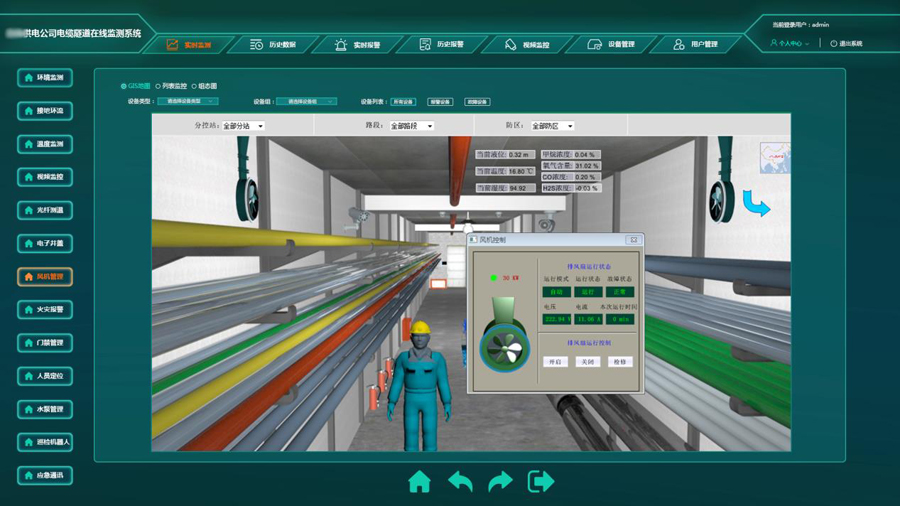This screenshot has width=900, height=506.
Task: Select the 组态图 radio option
Action: pos(194,87)
